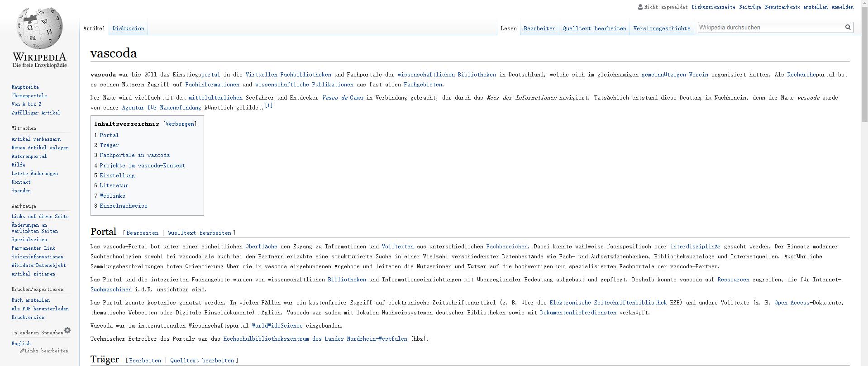The width and height of the screenshot is (868, 366).
Task: Click Als PDF herunterladen link
Action: 40,309
